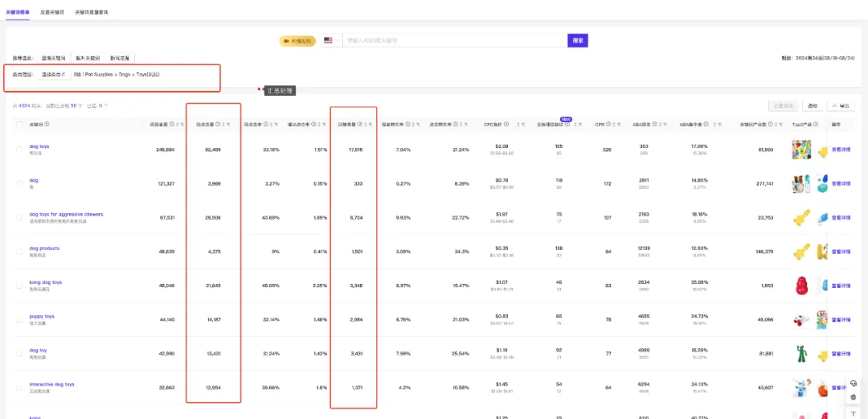This screenshot has height=419, width=868.
Task: Switch to the 关键词榜单 tab
Action: pyautogui.click(x=17, y=11)
